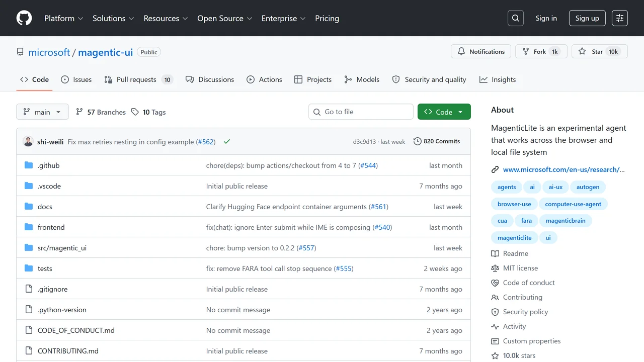Open the microsoft organization link
The image size is (644, 362).
[x=49, y=52]
